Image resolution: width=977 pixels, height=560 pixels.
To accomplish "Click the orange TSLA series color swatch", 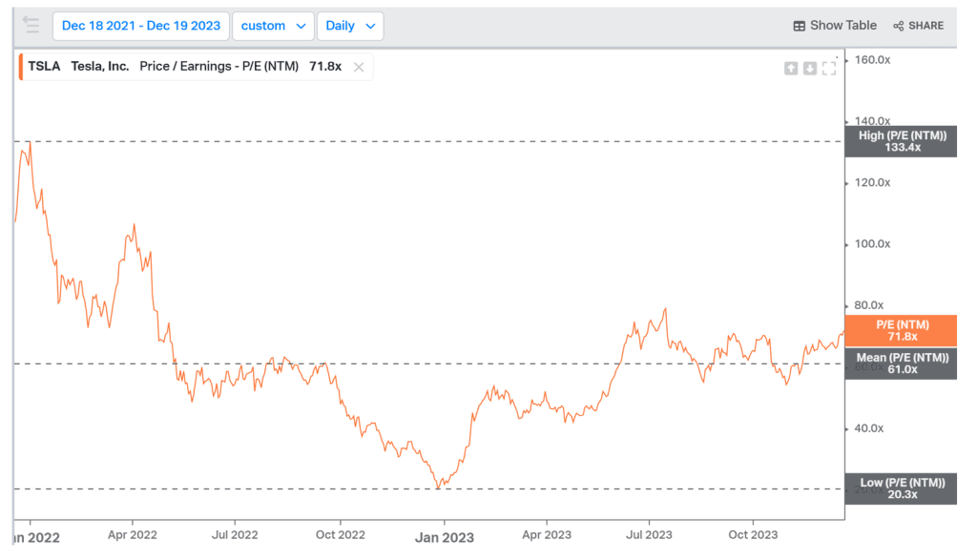I will click(21, 67).
